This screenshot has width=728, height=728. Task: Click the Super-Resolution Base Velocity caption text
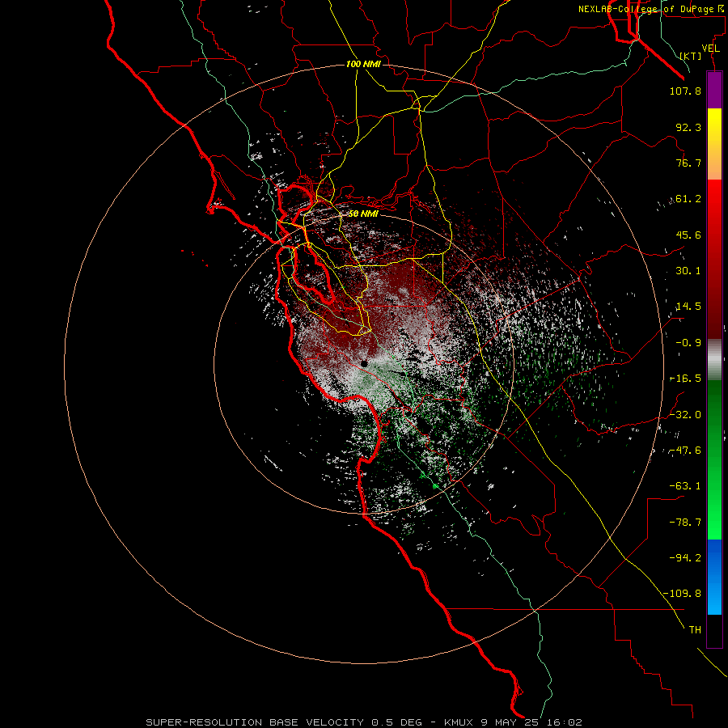(x=363, y=722)
